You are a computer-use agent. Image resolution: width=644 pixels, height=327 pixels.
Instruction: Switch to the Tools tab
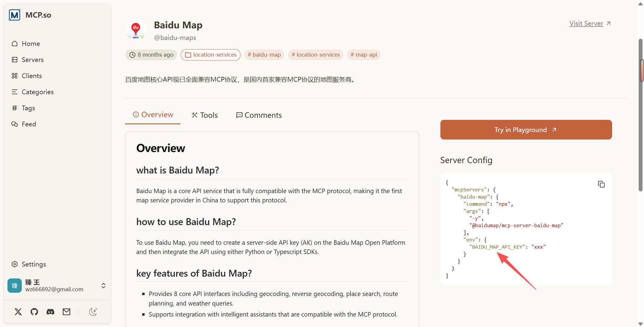205,115
